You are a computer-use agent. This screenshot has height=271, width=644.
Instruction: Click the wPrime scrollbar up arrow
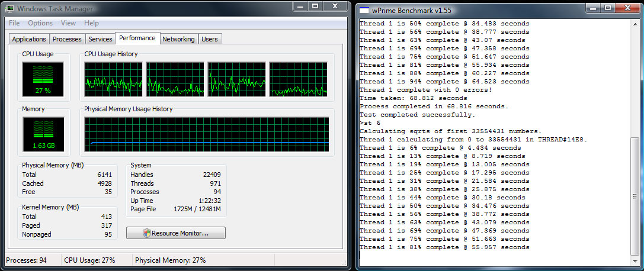pyautogui.click(x=635, y=24)
